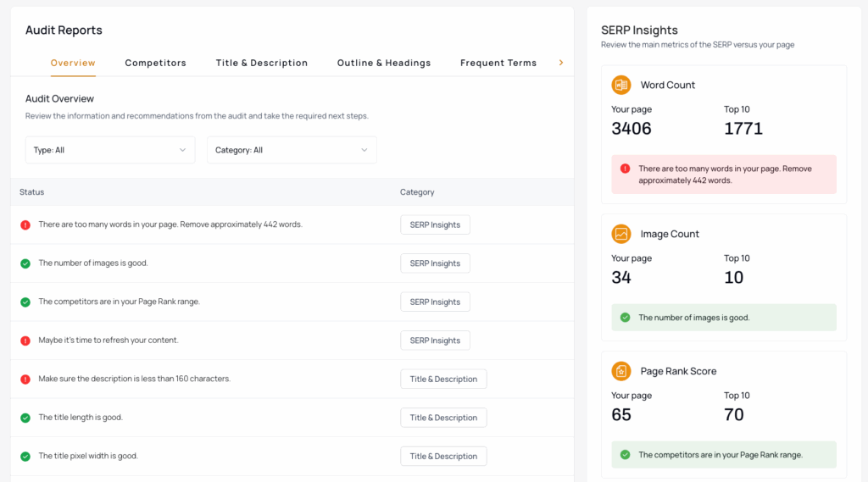The height and width of the screenshot is (482, 868).
Task: Click red error icon beside too many words row
Action: pyautogui.click(x=25, y=224)
